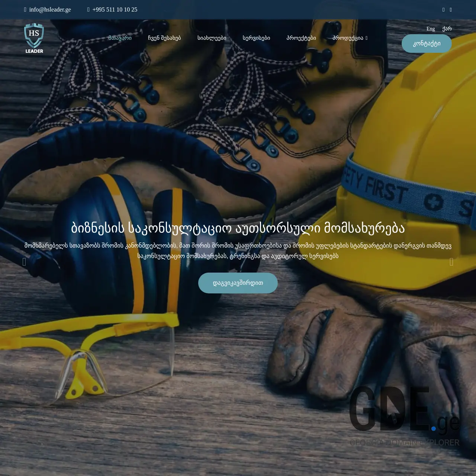Switch the site language to Eng
The width and height of the screenshot is (476, 476).
430,29
